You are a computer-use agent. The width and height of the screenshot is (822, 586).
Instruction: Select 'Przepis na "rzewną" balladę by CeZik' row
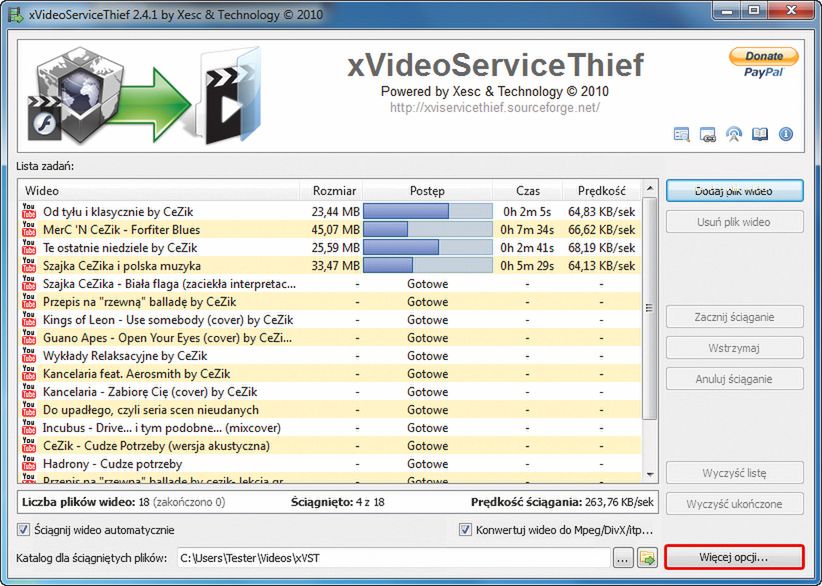330,301
